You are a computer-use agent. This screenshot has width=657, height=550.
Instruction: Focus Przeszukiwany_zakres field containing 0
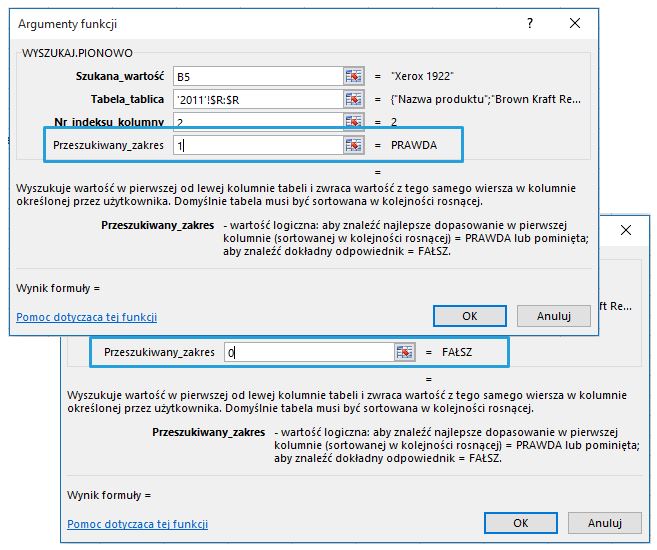coord(307,352)
